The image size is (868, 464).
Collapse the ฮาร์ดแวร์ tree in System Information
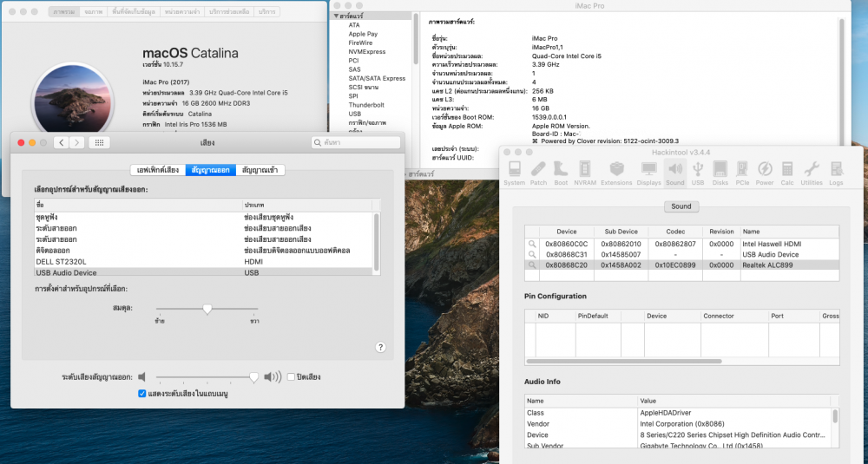336,16
